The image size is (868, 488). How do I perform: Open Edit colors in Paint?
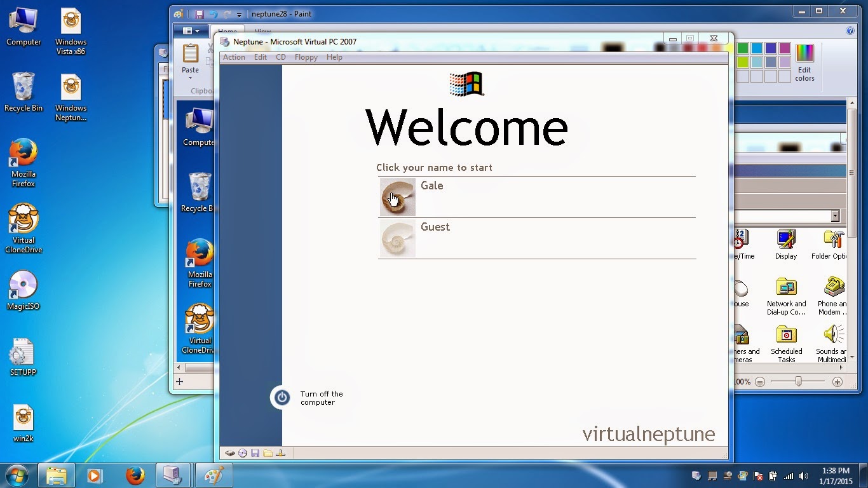coord(804,62)
